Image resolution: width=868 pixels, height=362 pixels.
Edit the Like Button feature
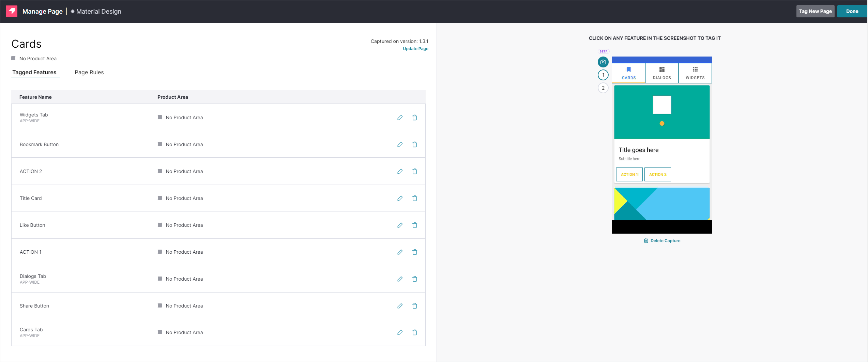(x=400, y=225)
